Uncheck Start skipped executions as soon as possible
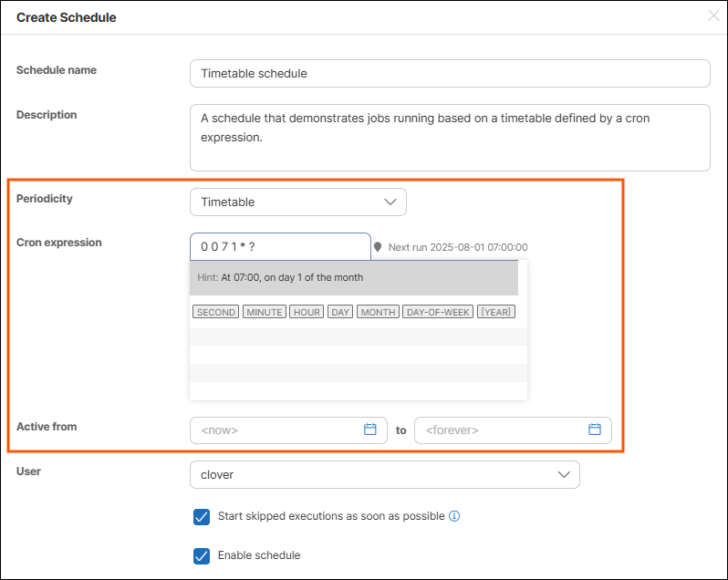The image size is (728, 580). click(x=202, y=517)
